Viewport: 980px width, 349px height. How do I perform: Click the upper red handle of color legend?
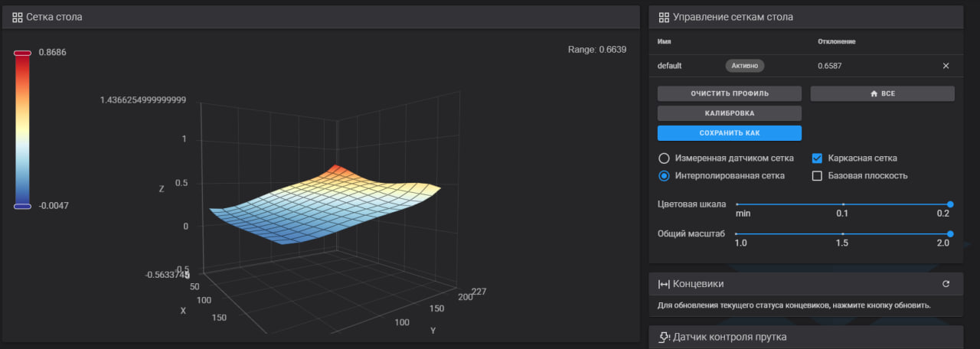[22, 53]
